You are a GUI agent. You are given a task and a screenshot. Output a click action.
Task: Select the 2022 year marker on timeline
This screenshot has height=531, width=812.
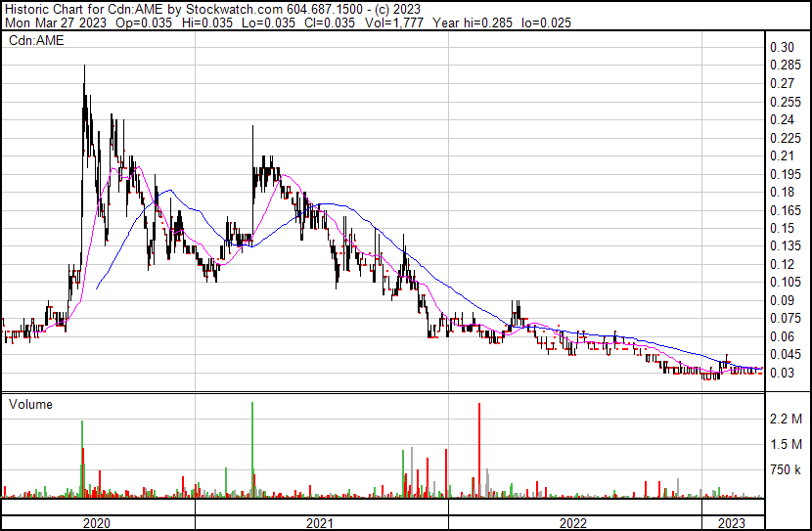tap(573, 522)
